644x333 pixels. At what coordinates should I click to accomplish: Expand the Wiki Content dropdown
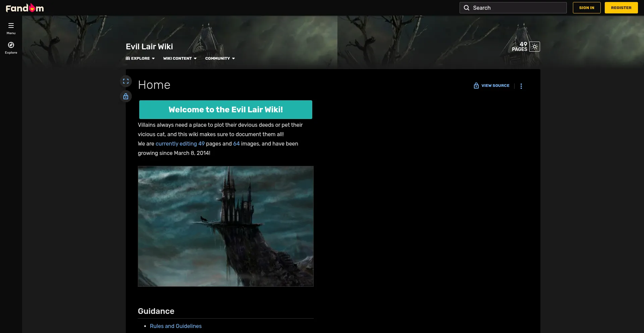pyautogui.click(x=180, y=58)
